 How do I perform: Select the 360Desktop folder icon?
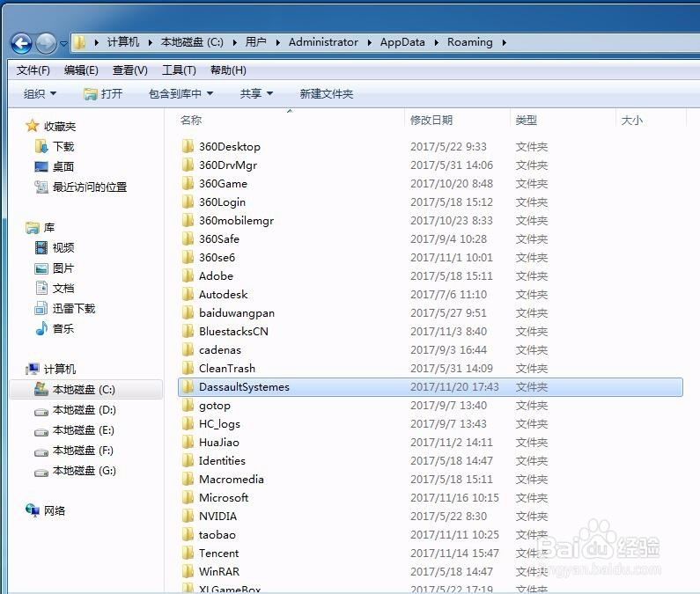(188, 146)
